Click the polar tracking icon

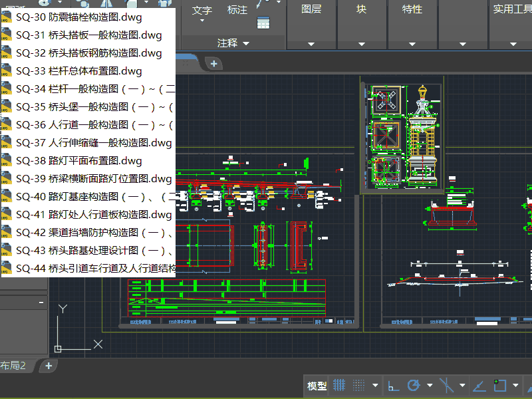[414, 385]
